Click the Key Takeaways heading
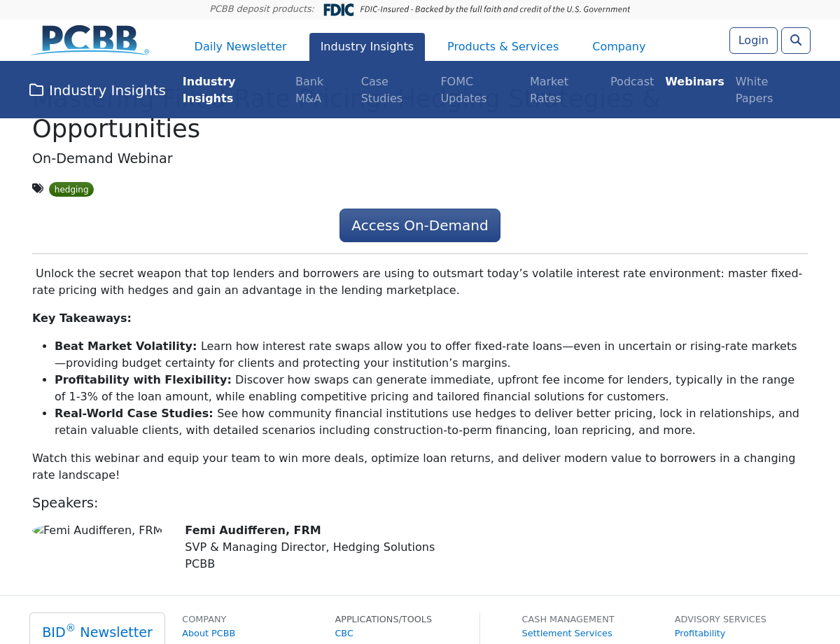Screen dimensions: 840x644 pos(82,318)
